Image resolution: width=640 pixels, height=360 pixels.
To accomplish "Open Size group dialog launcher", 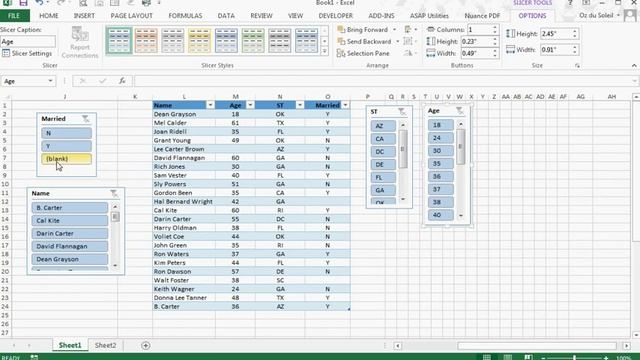I will tap(577, 65).
